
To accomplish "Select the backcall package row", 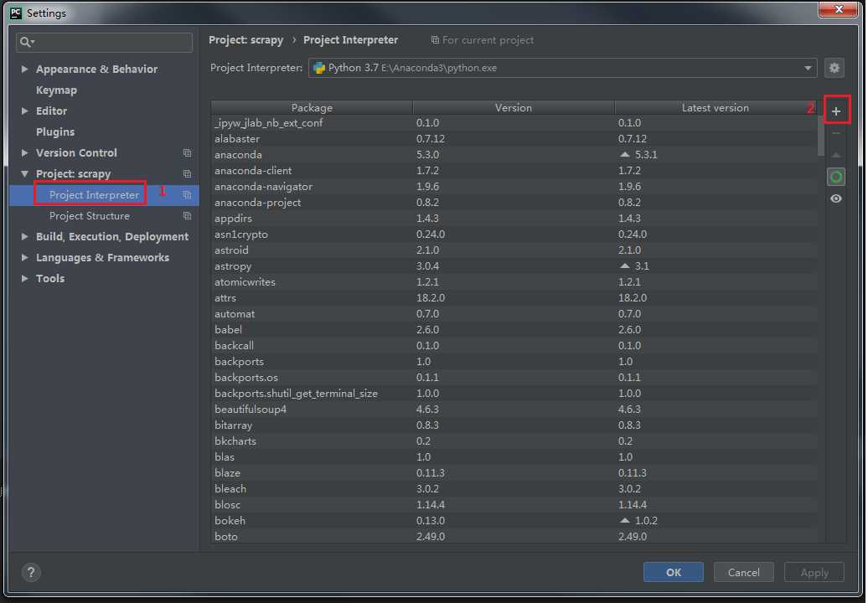I will (514, 346).
